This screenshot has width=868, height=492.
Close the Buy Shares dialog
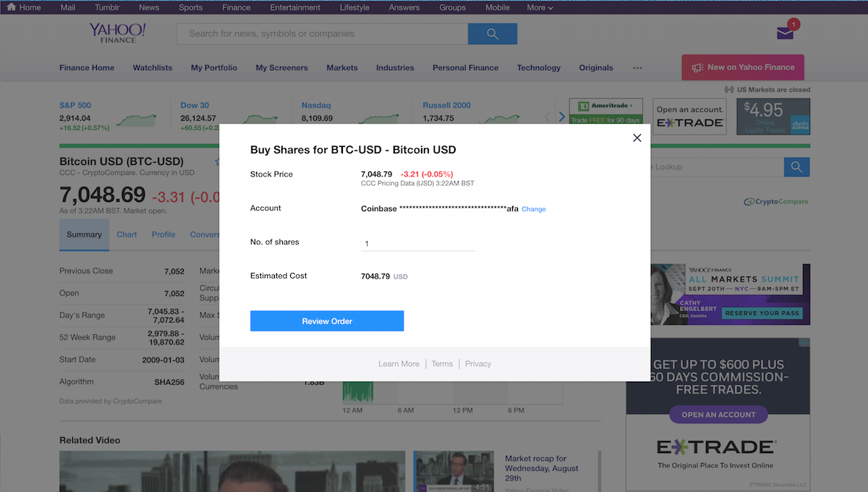(x=637, y=137)
